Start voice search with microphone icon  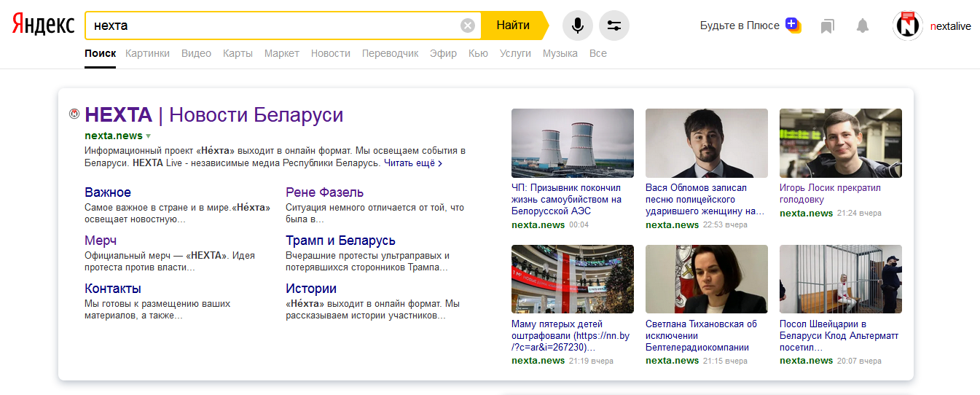coord(577,26)
